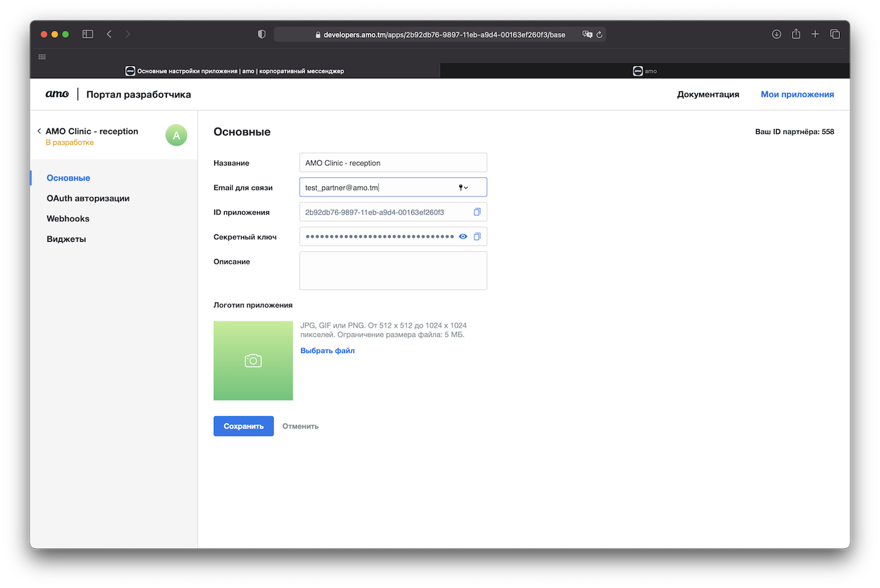Focus the Описание text area
This screenshot has width=880, height=588.
[393, 271]
